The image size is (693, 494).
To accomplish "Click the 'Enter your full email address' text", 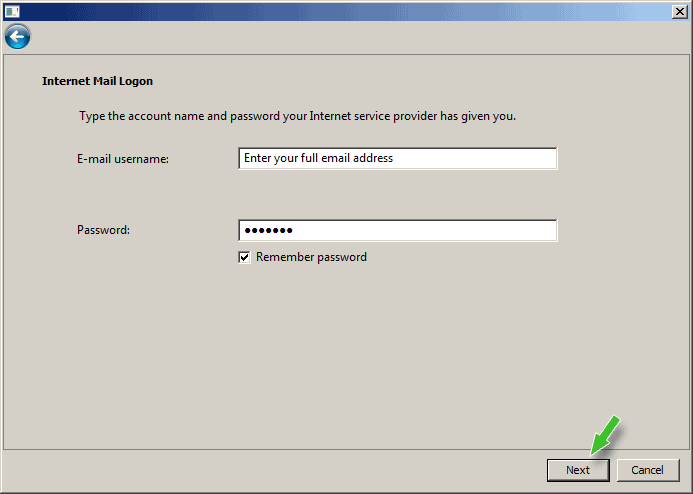I will 318,158.
